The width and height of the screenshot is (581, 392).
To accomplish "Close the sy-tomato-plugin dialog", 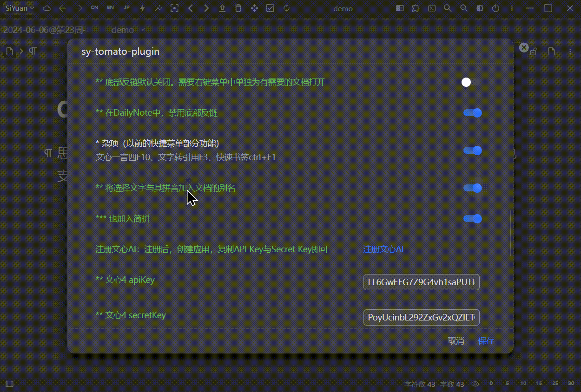I will click(x=524, y=47).
